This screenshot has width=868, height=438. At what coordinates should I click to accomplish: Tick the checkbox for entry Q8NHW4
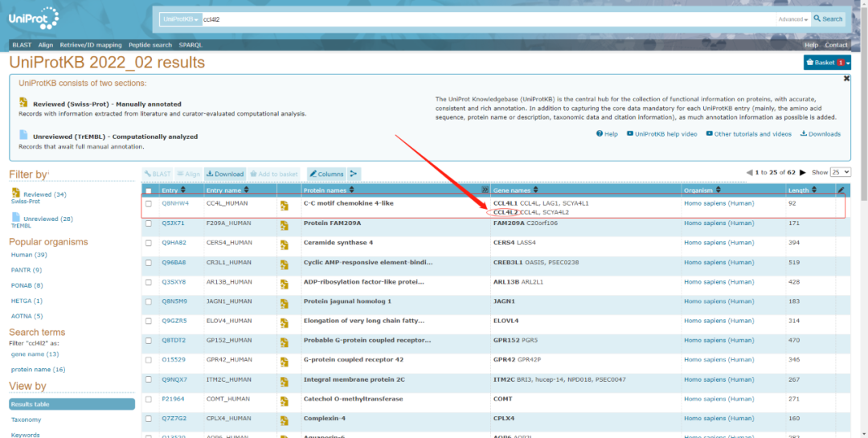149,204
